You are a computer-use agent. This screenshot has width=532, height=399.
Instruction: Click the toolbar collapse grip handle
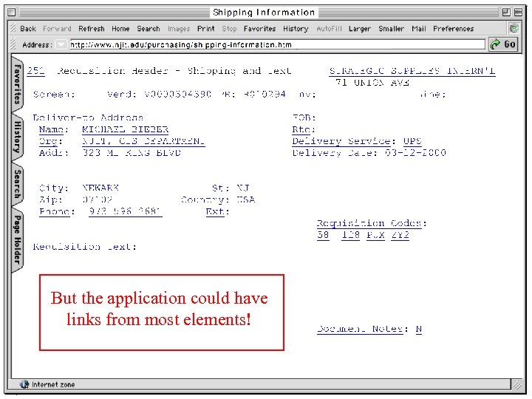click(13, 28)
